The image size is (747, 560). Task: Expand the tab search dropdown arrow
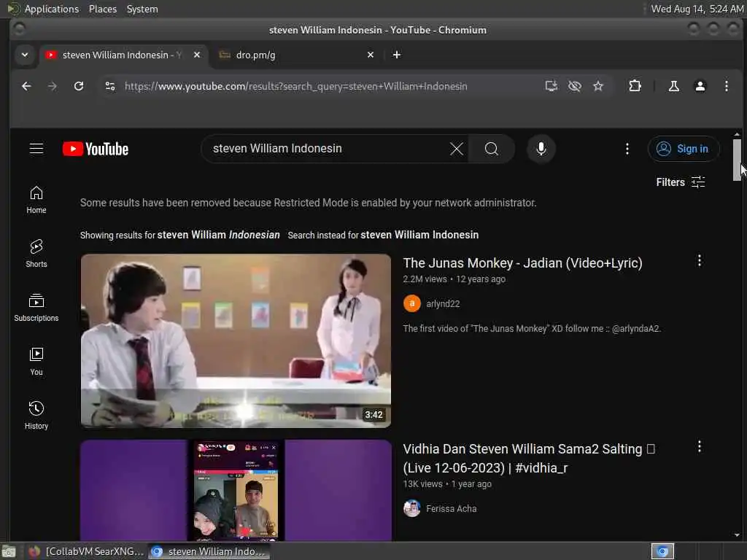[x=25, y=55]
